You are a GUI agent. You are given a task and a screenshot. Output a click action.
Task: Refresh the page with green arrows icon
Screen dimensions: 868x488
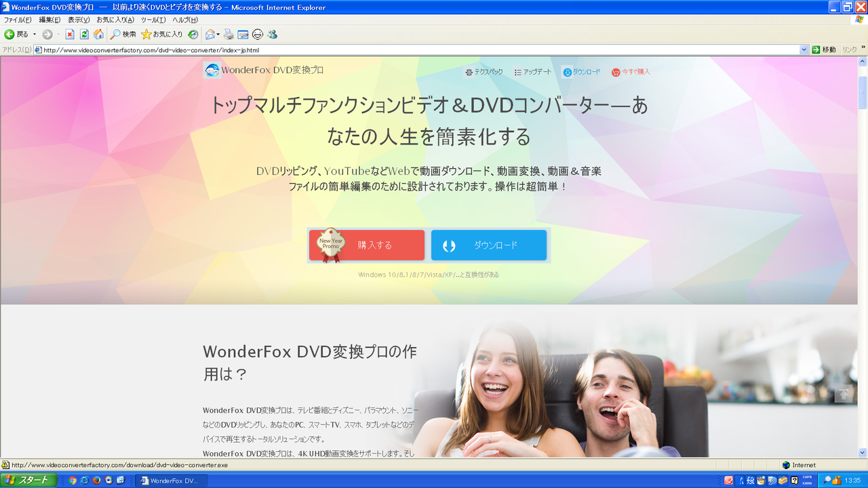(x=84, y=34)
